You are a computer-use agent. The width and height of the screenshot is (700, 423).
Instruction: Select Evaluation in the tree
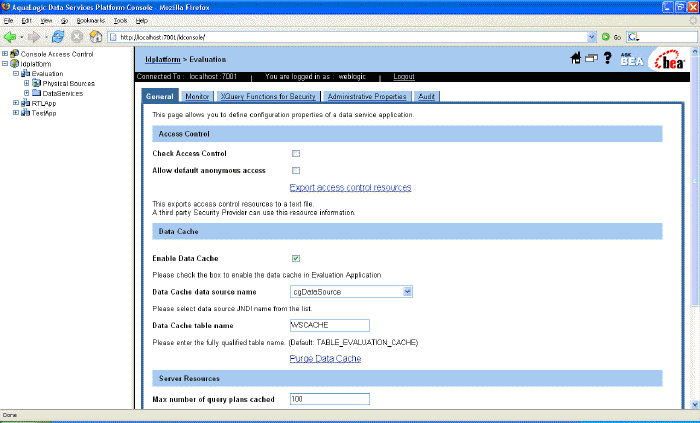pyautogui.click(x=47, y=74)
